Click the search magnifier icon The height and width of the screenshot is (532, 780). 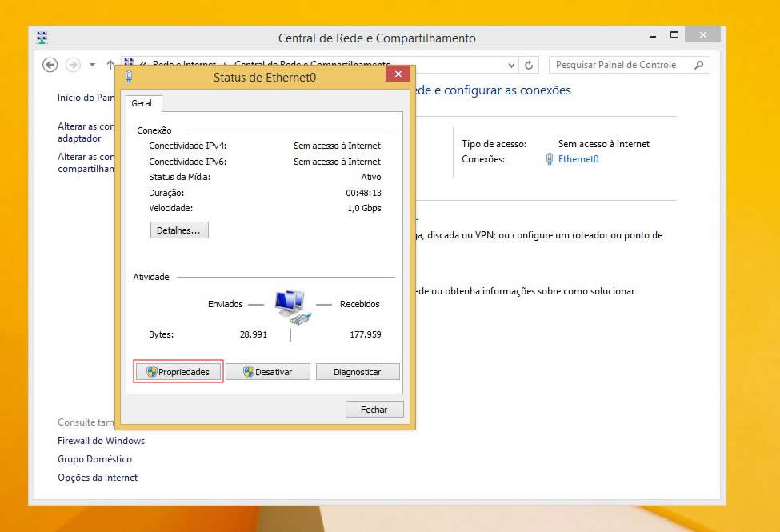pyautogui.click(x=699, y=65)
